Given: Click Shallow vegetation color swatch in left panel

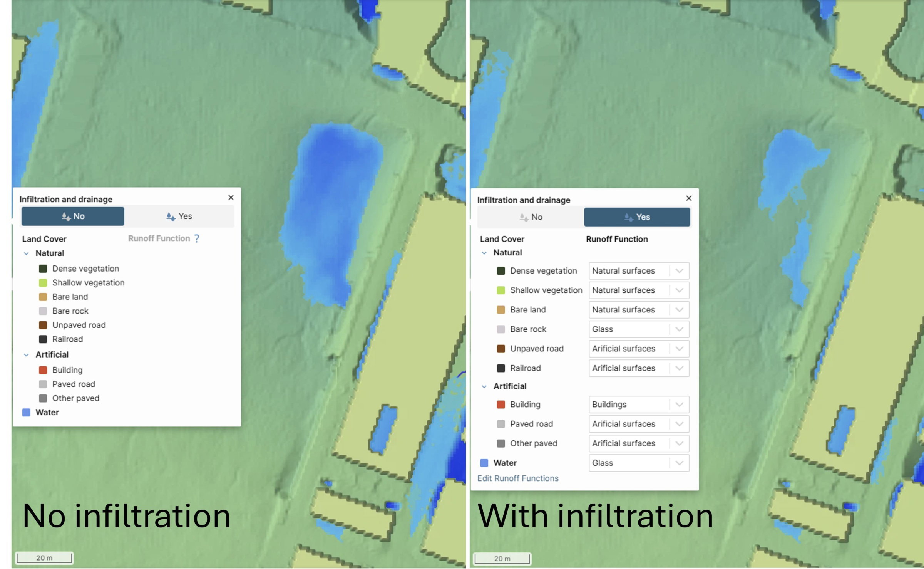Looking at the screenshot, I should tap(43, 283).
